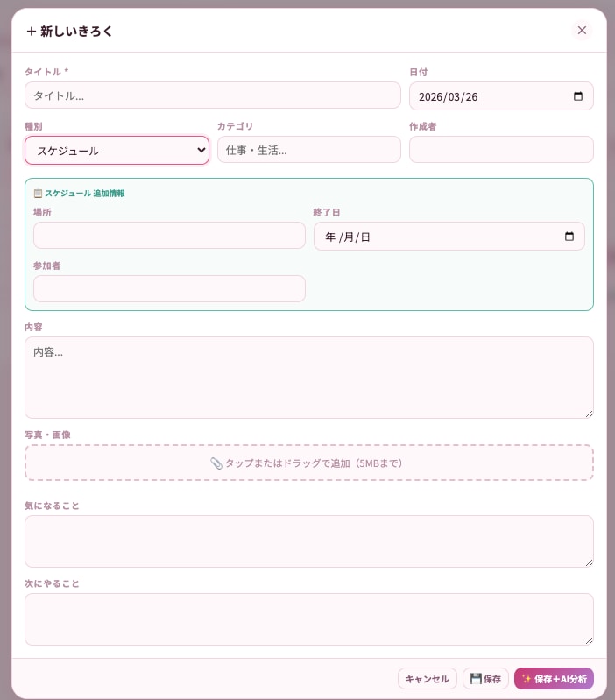
Task: Click the 作成者 input field
Action: pyautogui.click(x=501, y=150)
